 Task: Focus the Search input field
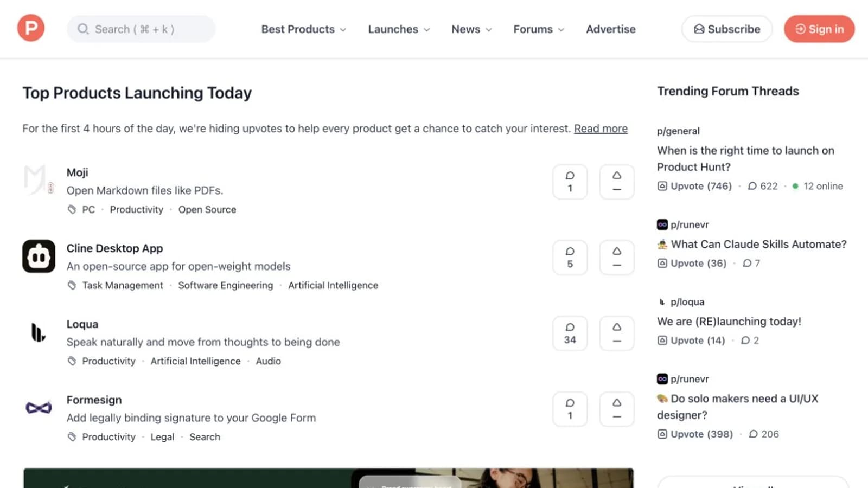tap(141, 29)
